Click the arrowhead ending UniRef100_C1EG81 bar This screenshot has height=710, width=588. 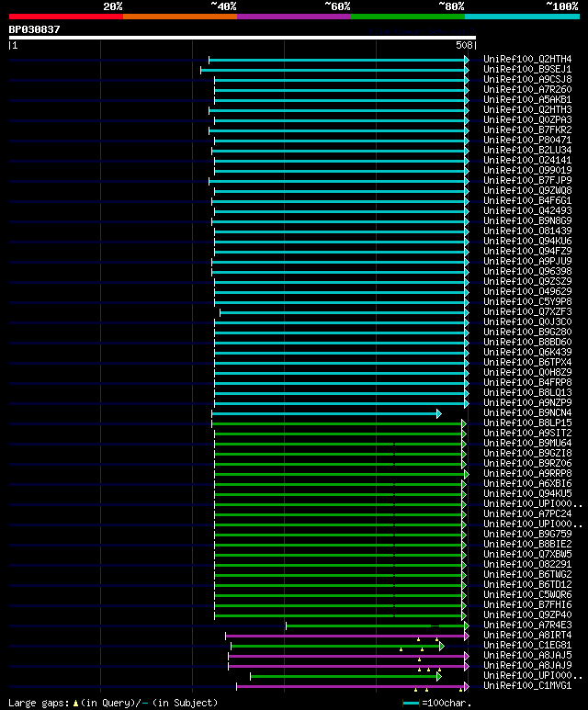click(x=442, y=646)
